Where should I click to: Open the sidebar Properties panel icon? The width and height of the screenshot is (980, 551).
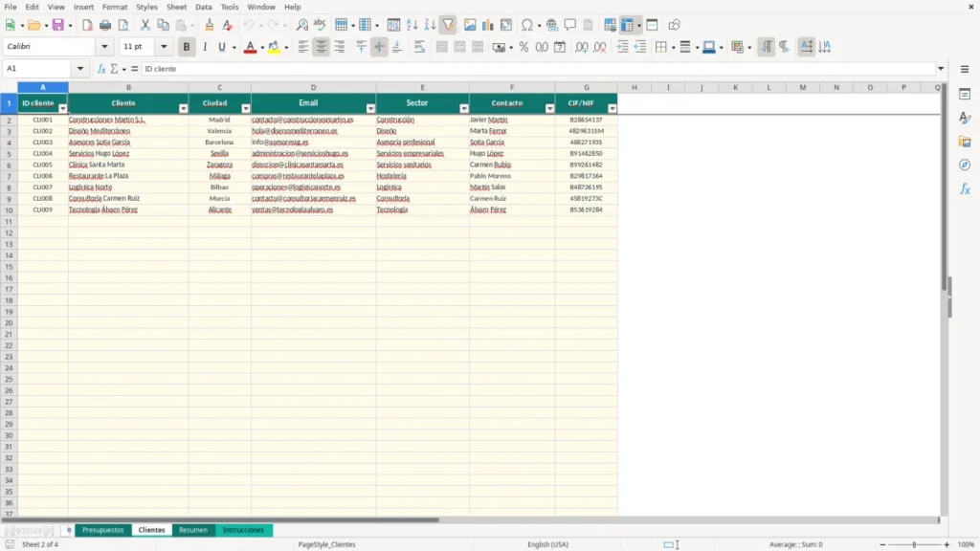[x=965, y=94]
